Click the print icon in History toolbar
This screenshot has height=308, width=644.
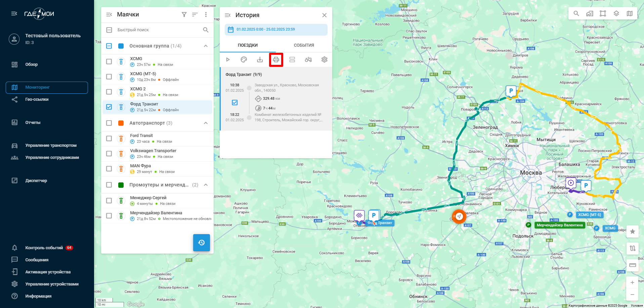tap(276, 60)
